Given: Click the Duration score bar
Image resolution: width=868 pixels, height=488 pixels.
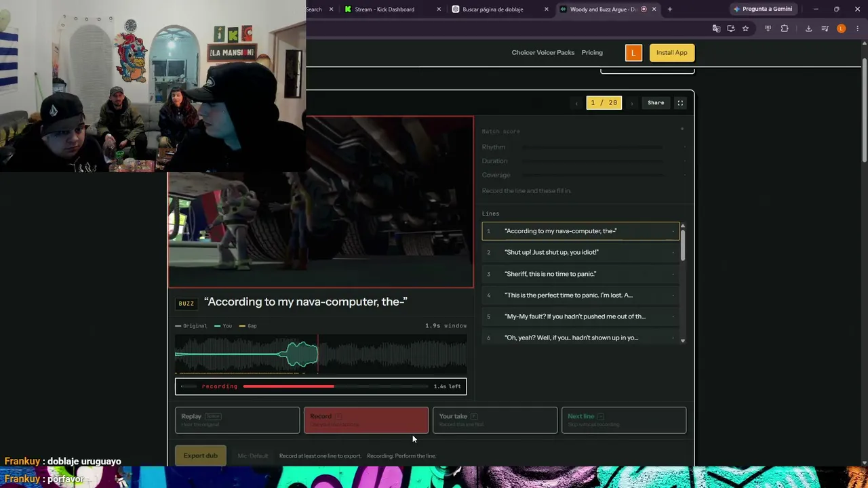Looking at the screenshot, I should (x=592, y=161).
